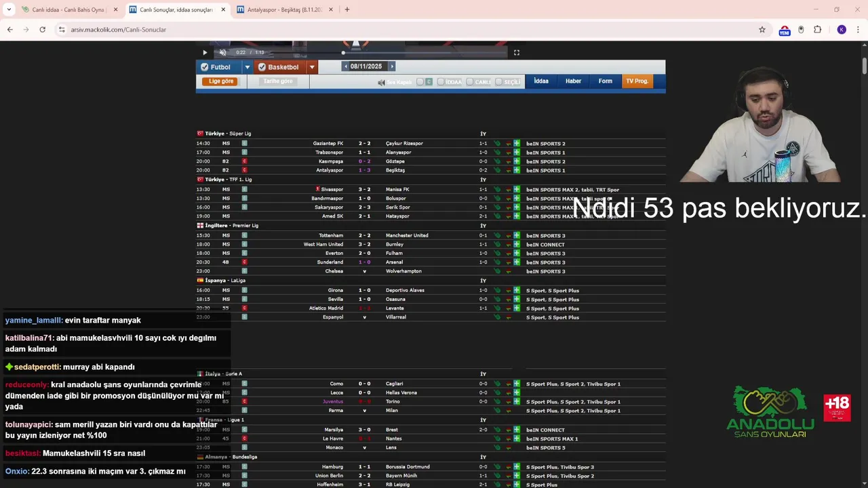The width and height of the screenshot is (868, 488).
Task: Open the green İddaa icon for Everton match
Action: [497, 253]
